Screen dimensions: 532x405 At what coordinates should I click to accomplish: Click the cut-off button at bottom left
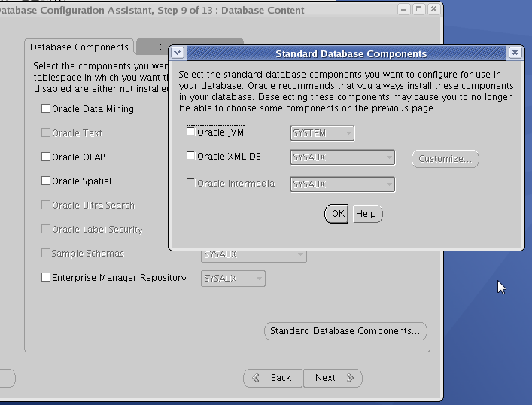coord(7,378)
